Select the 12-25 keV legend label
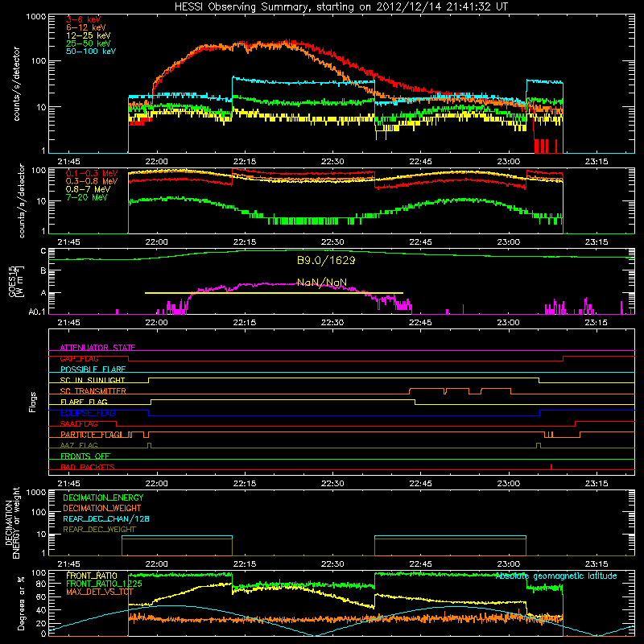The width and height of the screenshot is (644, 644). pos(89,35)
